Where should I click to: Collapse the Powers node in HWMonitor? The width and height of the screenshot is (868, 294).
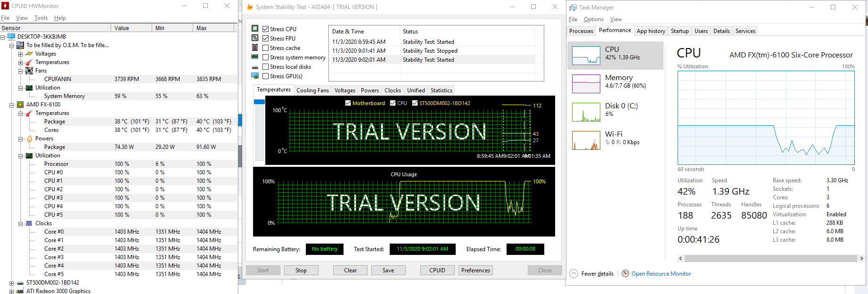click(21, 139)
